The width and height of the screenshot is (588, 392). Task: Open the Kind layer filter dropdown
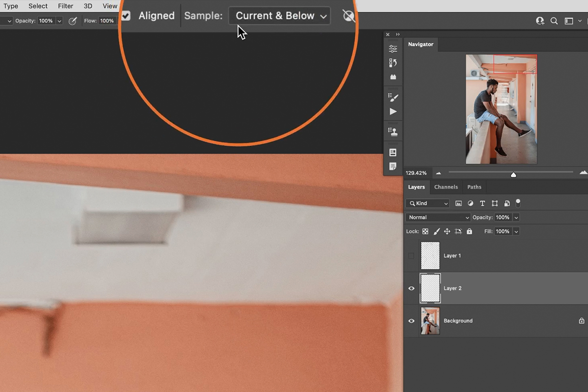pyautogui.click(x=427, y=203)
